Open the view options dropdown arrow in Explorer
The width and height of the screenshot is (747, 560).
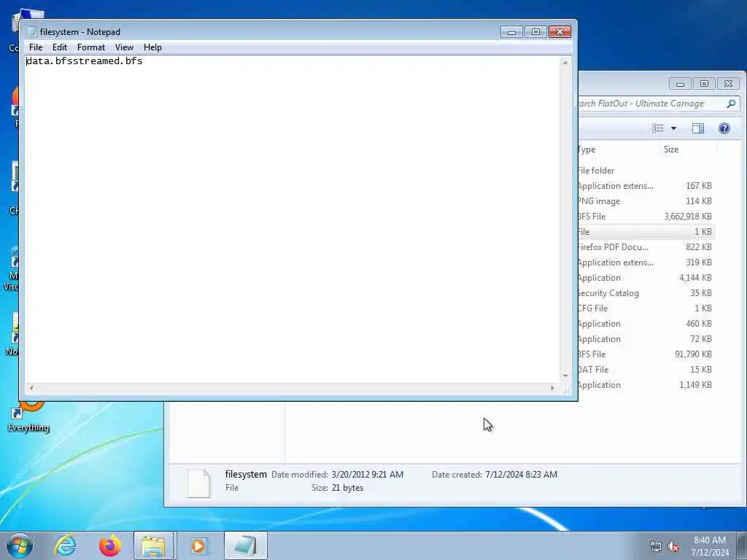pyautogui.click(x=673, y=128)
